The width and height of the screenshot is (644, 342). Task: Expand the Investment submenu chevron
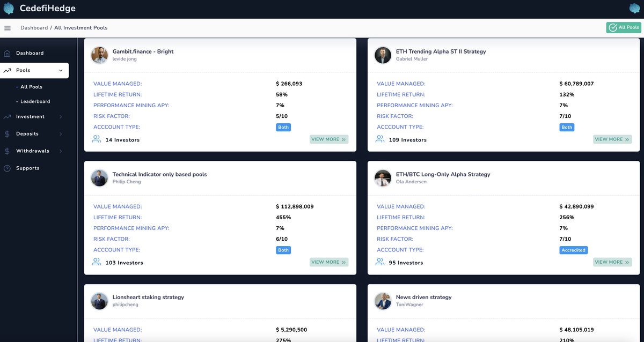coord(61,117)
